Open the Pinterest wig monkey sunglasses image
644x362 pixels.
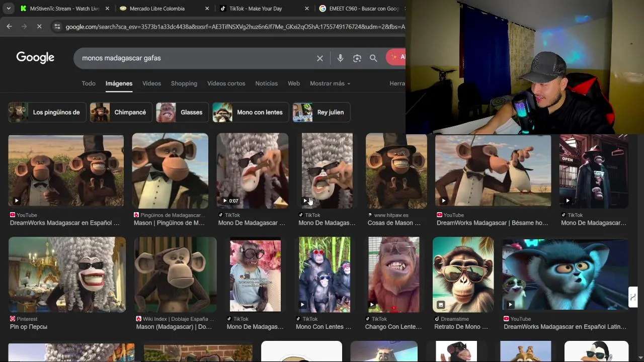click(x=67, y=275)
